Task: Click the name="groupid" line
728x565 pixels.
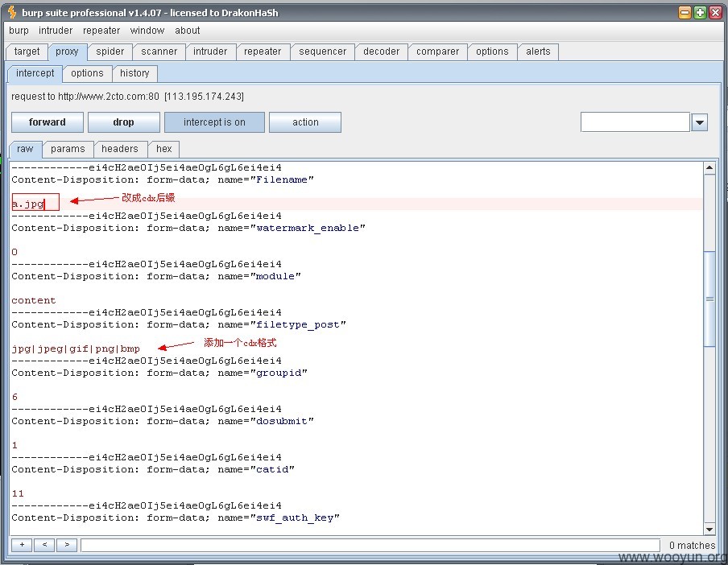Action: [159, 373]
